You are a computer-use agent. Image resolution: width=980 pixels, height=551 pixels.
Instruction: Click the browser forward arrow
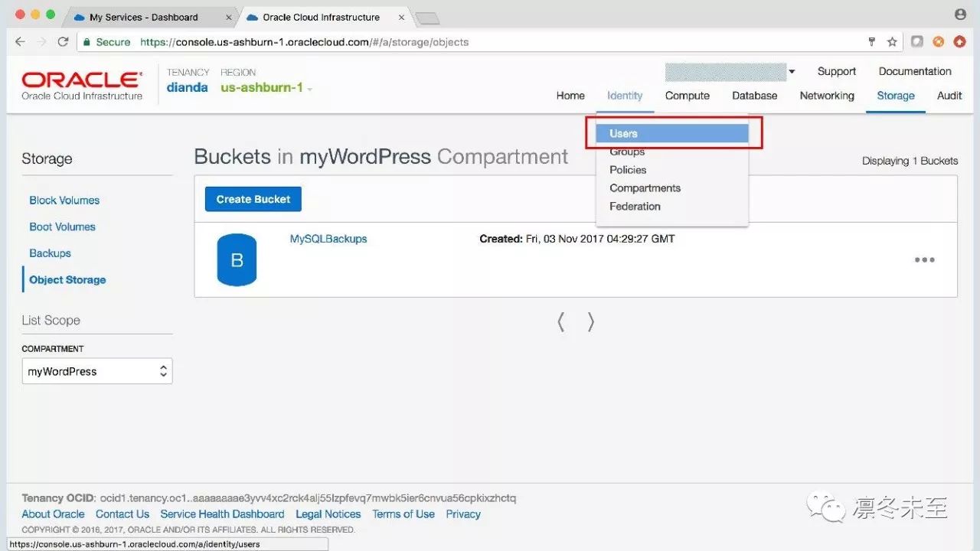pos(42,42)
